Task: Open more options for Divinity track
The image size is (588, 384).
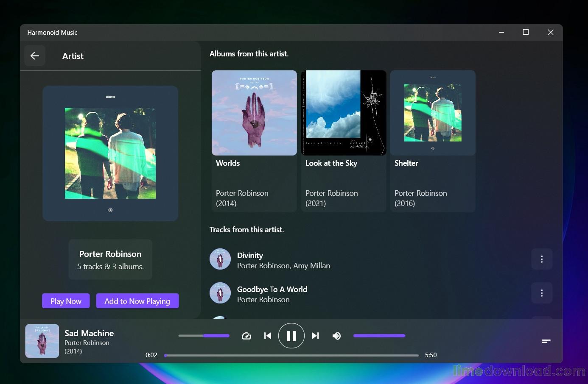Action: pos(541,259)
